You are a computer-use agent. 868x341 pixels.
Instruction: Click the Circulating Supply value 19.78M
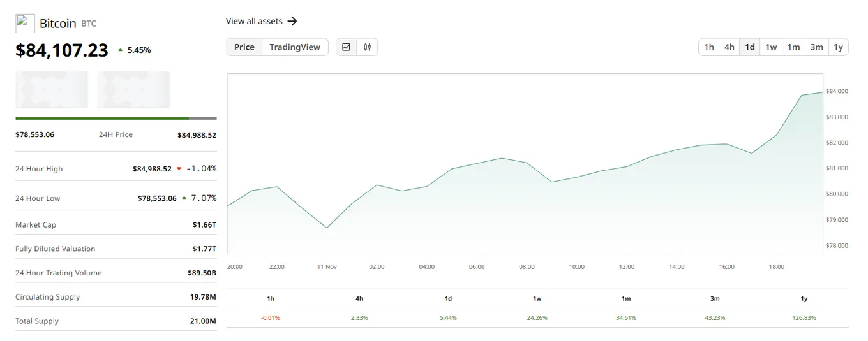203,297
